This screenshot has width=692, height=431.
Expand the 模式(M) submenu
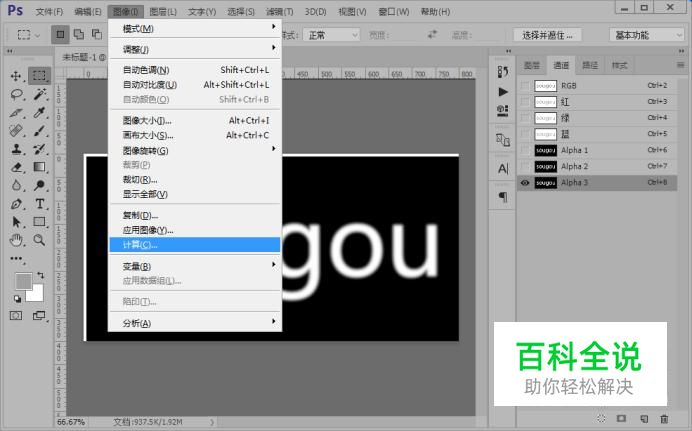(195, 28)
